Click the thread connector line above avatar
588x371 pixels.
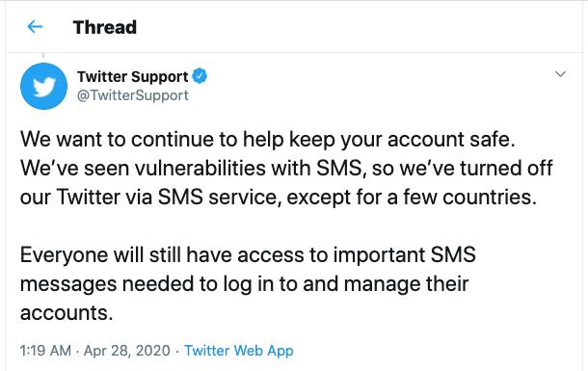click(43, 56)
